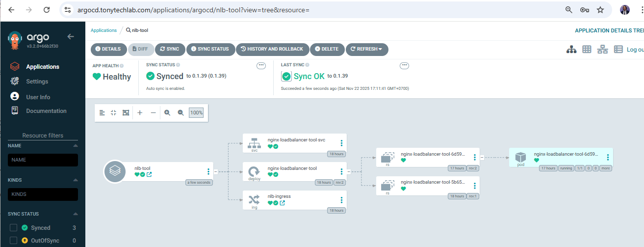Viewport: 644px width, 247px height.
Task: Collapse the NAME filter section
Action: (x=76, y=146)
